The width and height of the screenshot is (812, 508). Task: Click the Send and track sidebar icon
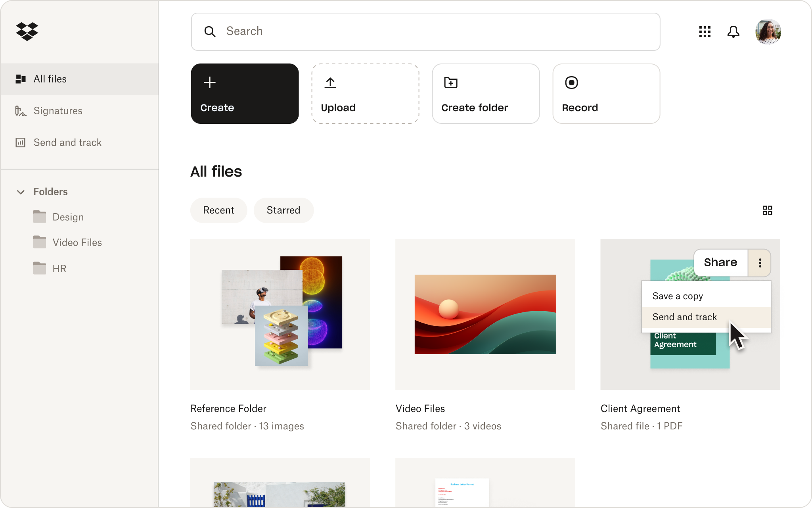(x=21, y=142)
